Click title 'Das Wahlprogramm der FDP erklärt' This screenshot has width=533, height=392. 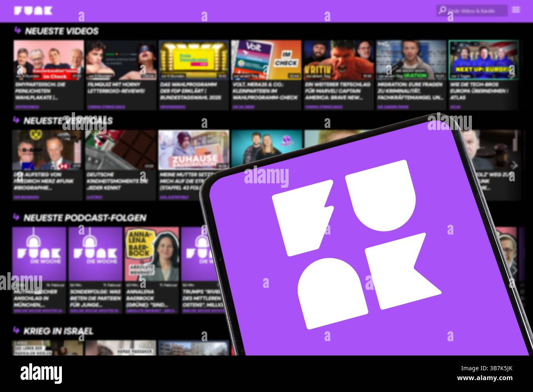pyautogui.click(x=191, y=91)
